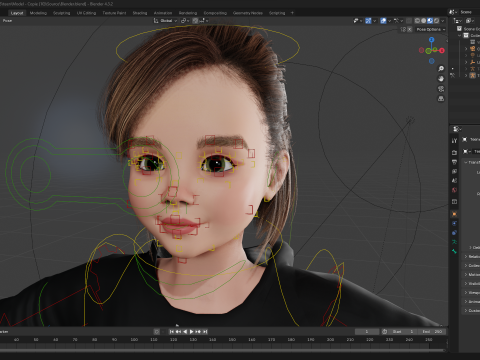Switch to Compositing workspace
This screenshot has width=480, height=360.
(215, 13)
